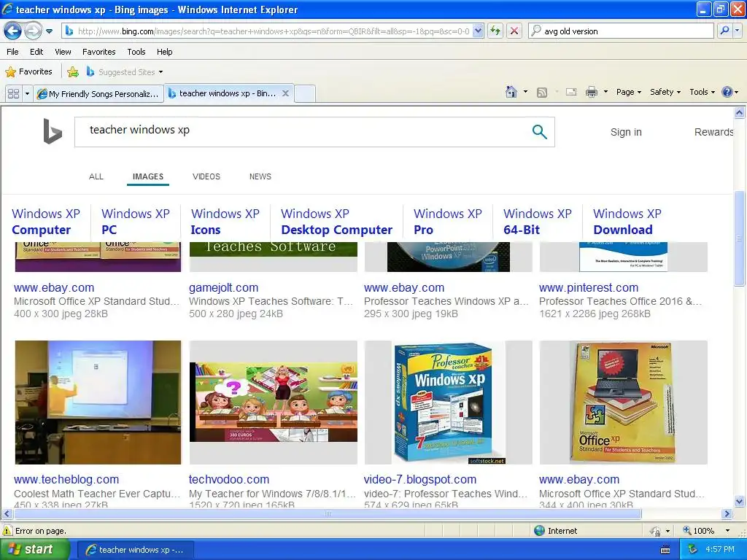Click the teacher windows xp taskbar button

[x=136, y=550]
